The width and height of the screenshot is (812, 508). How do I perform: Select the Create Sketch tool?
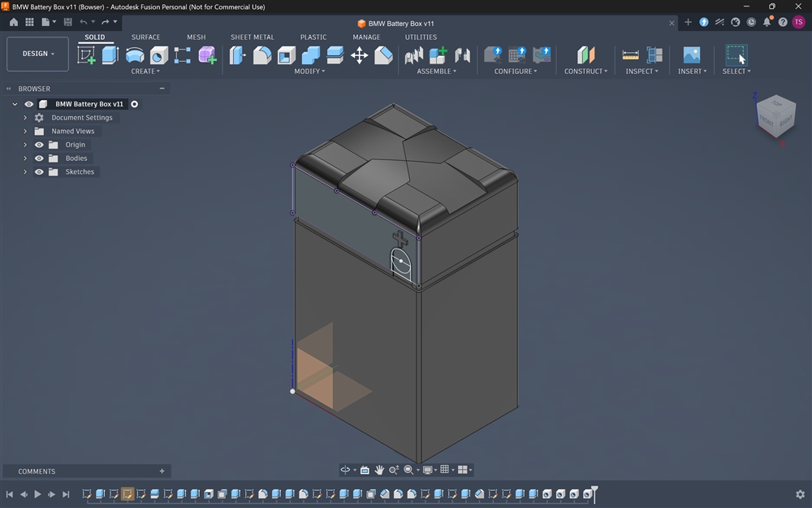coord(86,55)
